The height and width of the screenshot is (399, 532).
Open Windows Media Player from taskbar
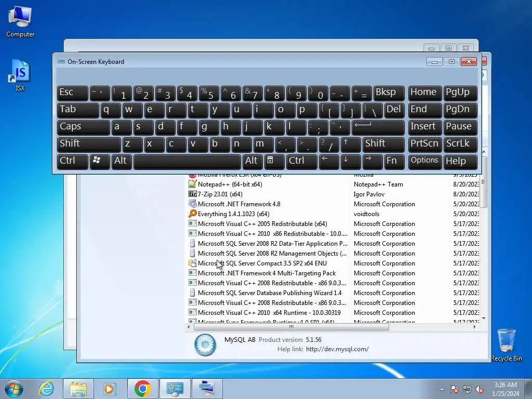click(110, 389)
